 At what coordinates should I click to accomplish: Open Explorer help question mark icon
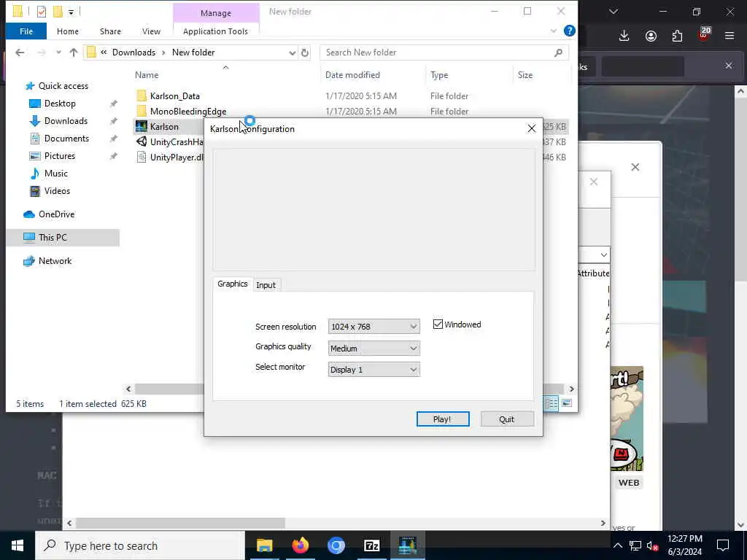pyautogui.click(x=569, y=31)
